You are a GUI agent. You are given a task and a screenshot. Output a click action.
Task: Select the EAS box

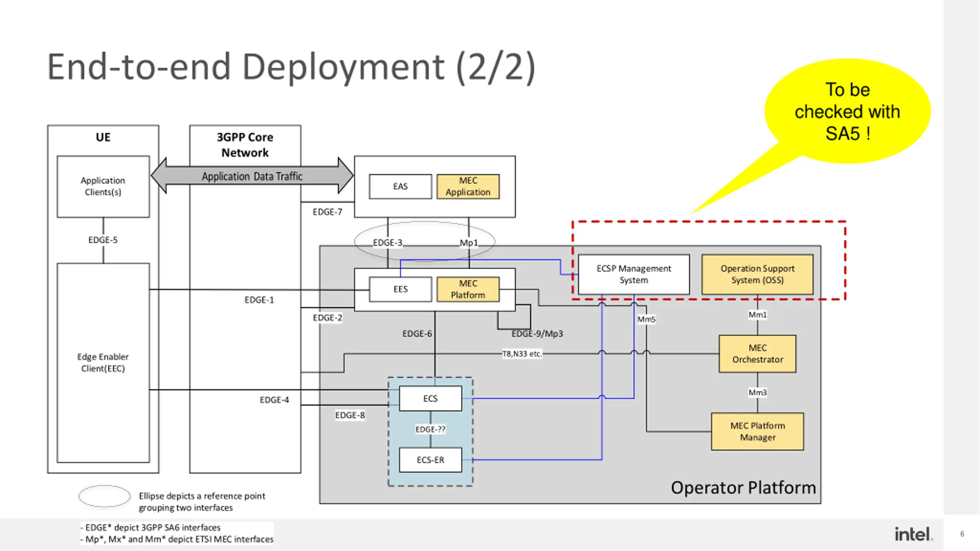click(x=400, y=186)
